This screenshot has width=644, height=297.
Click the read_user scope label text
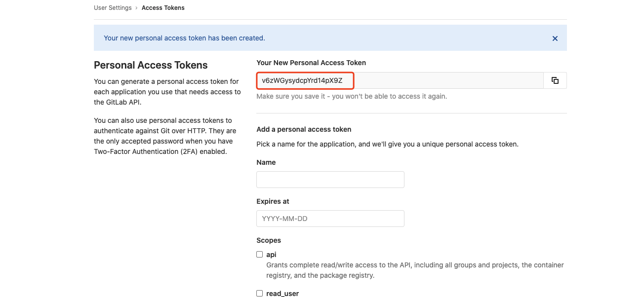(x=282, y=294)
